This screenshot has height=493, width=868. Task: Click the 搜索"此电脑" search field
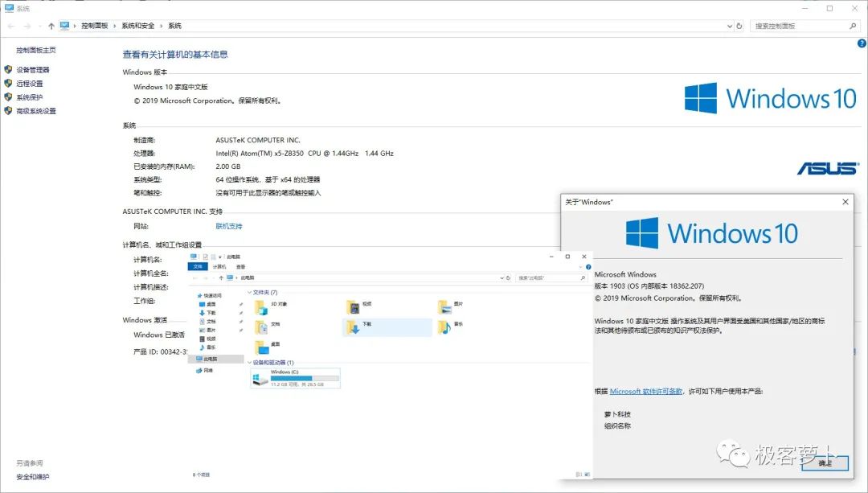tap(551, 278)
